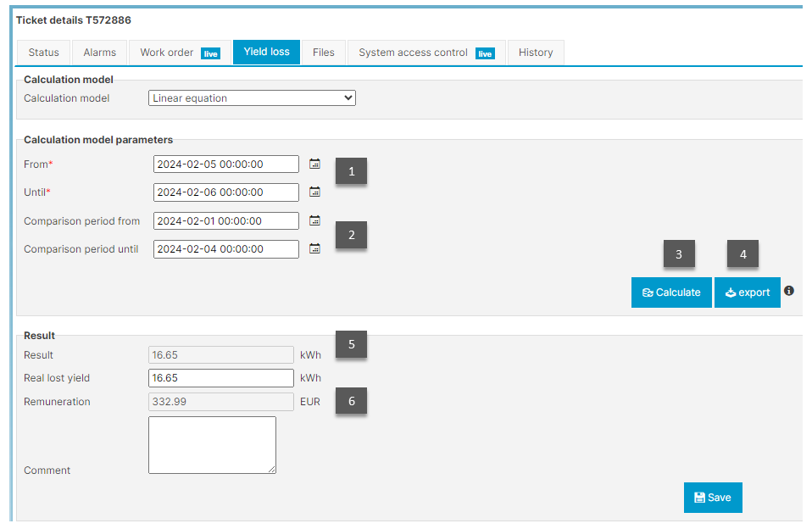812x529 pixels.
Task: Click the export button
Action: coord(747,292)
